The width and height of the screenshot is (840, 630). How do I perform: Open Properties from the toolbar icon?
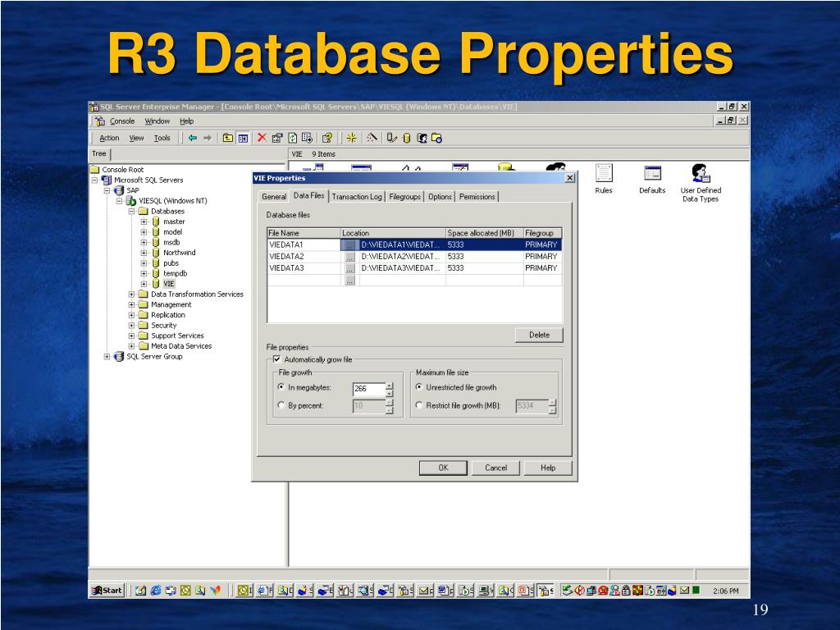[276, 138]
